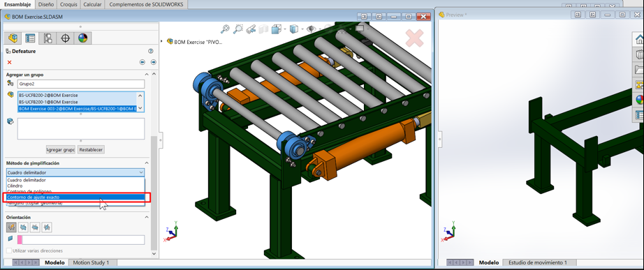Open the View Orientation cube icon
The width and height of the screenshot is (644, 270).
tap(277, 29)
